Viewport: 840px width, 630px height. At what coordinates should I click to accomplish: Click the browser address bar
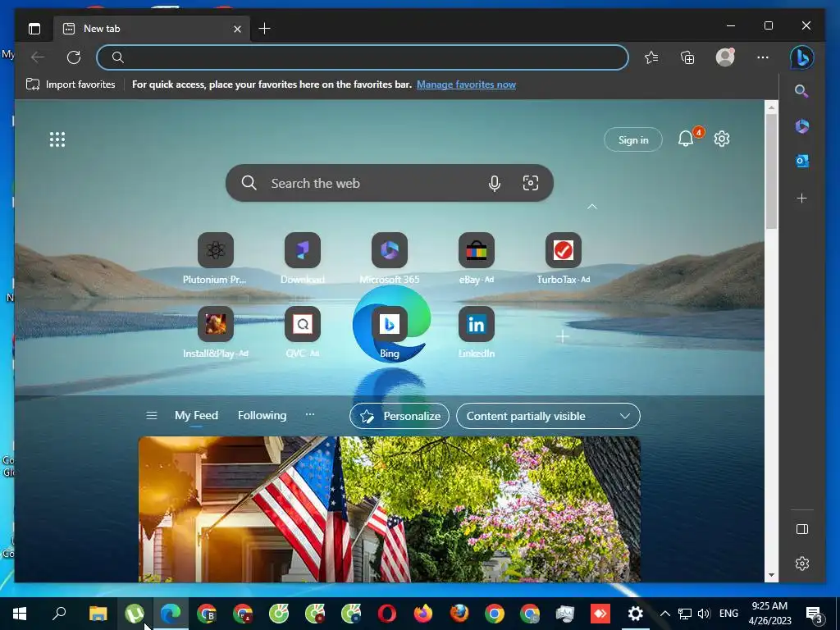[362, 57]
